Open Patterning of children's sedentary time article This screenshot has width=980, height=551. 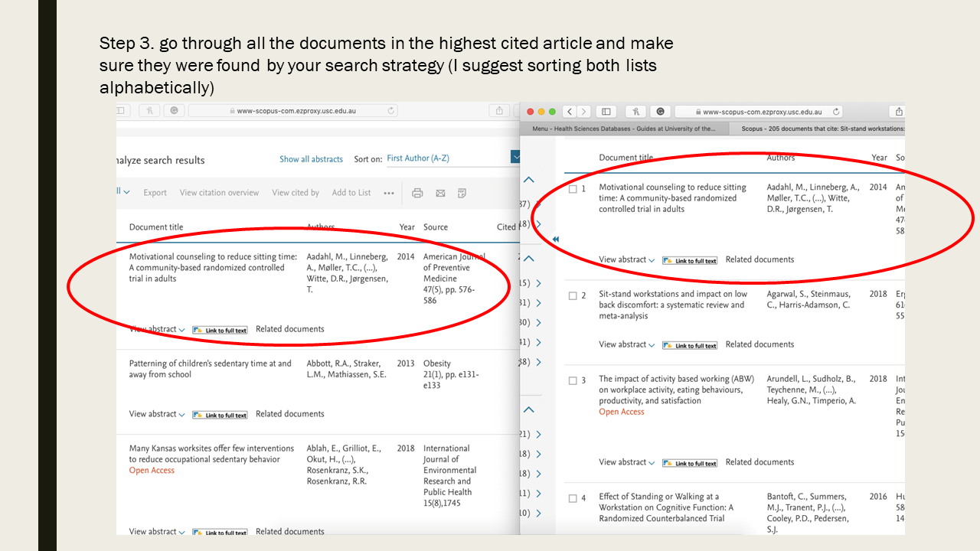pos(211,369)
